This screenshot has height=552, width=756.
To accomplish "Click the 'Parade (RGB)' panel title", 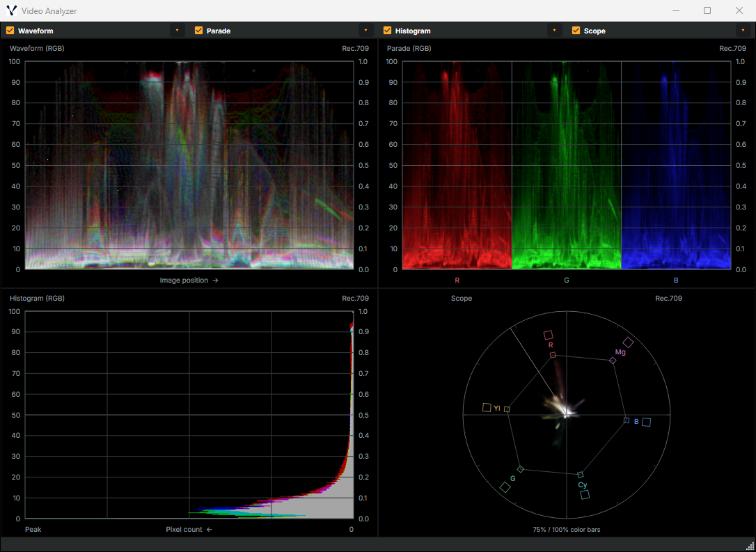I will click(409, 49).
